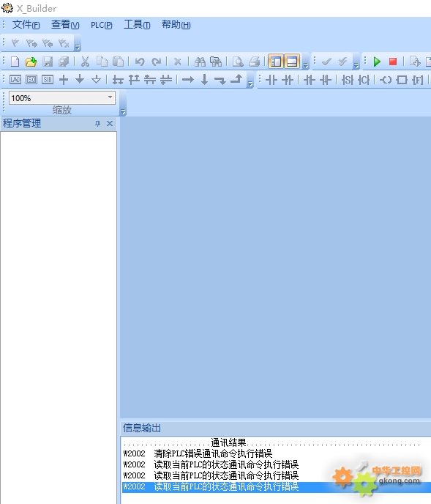Select the LAD ladder view icon
This screenshot has height=504, width=431.
15,79
